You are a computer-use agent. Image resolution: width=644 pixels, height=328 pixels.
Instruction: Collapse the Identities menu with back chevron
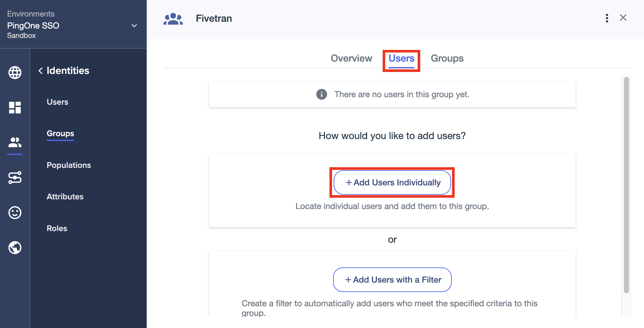(x=41, y=71)
